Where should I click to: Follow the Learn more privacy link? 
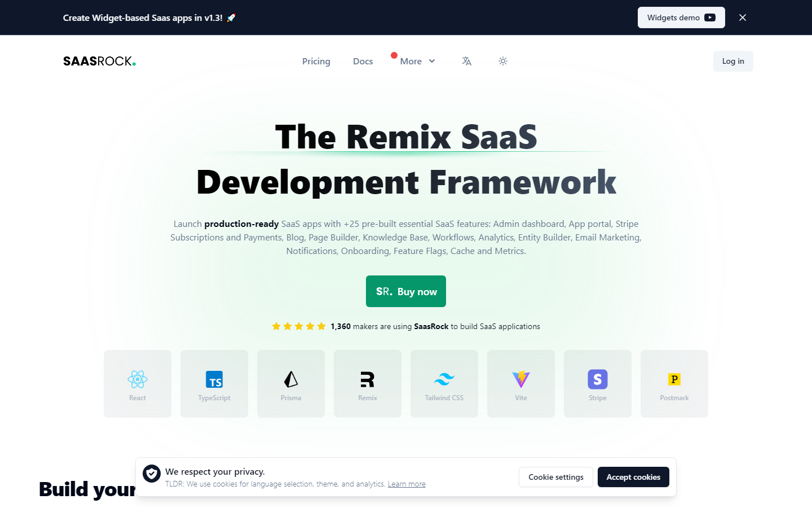pyautogui.click(x=407, y=484)
